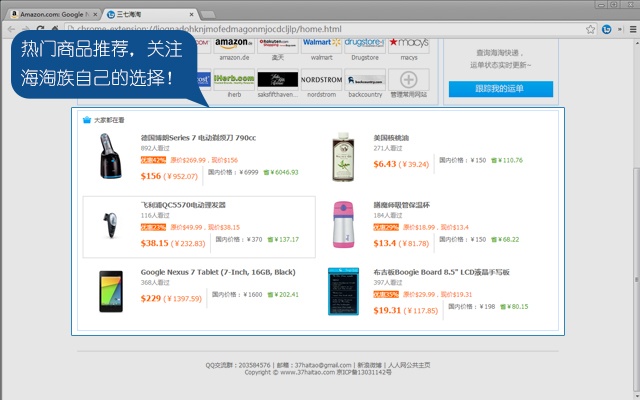Open the Google Nexus 7 Tablet link

pos(218,272)
